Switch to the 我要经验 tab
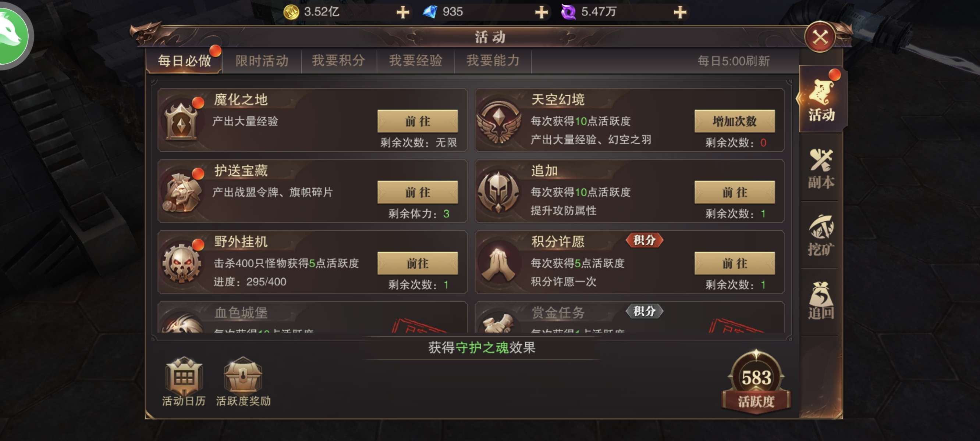 (415, 61)
